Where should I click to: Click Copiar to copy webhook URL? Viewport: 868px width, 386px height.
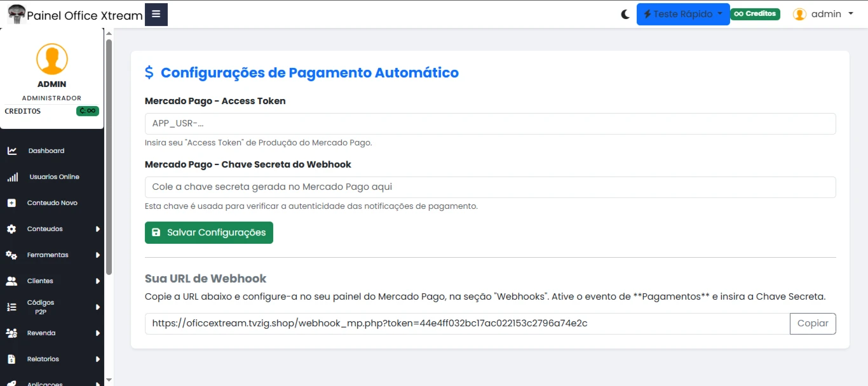(813, 324)
